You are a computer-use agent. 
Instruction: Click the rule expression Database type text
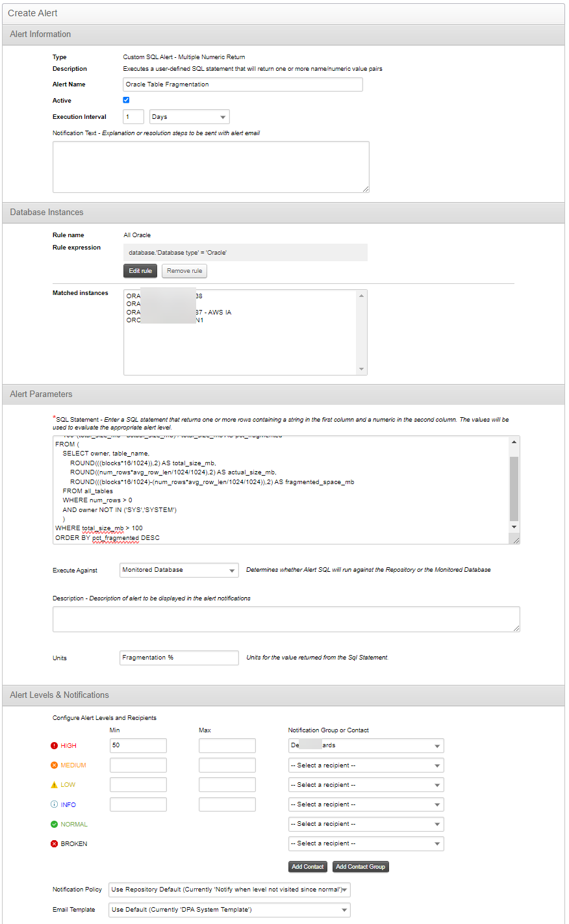tap(177, 253)
